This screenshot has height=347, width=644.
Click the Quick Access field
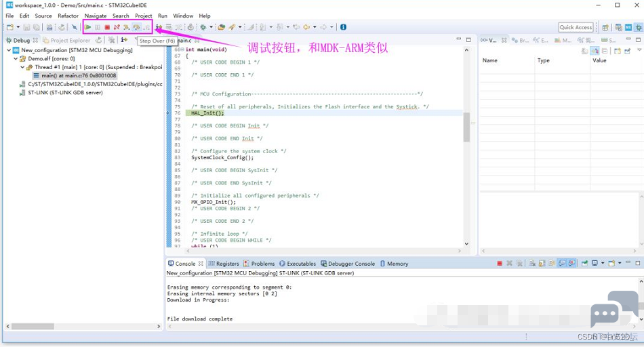tap(576, 28)
